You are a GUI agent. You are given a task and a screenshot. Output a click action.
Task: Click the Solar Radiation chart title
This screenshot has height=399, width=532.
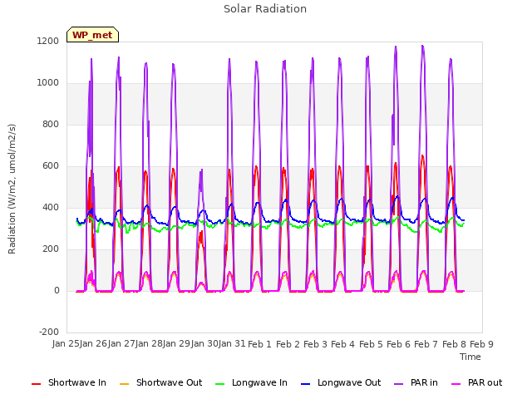click(265, 9)
